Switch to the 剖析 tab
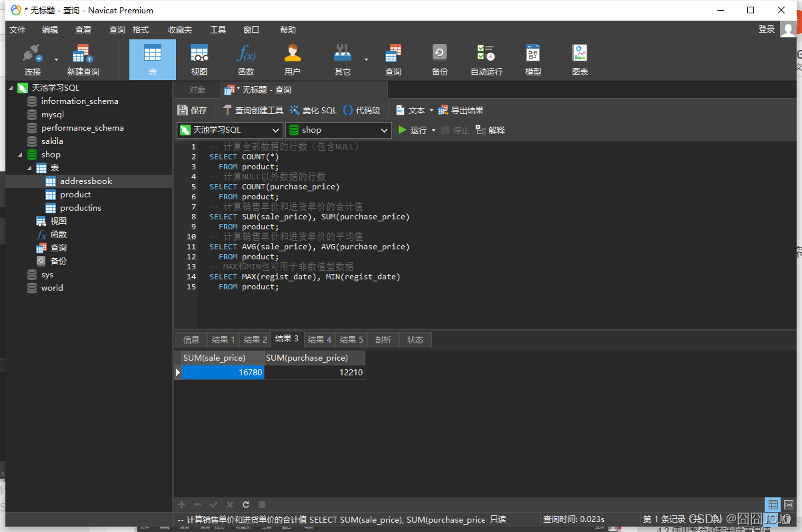The image size is (802, 532). coord(383,339)
